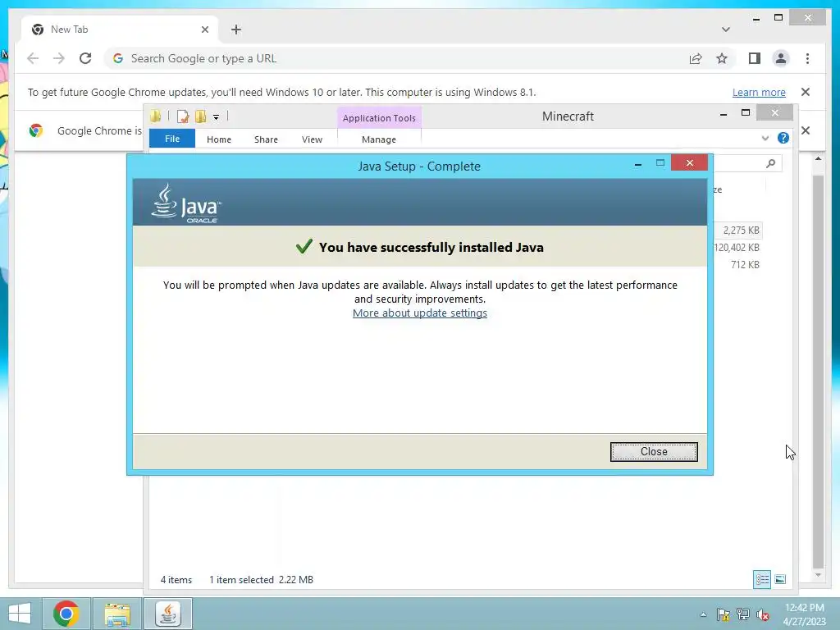Close the New Tab tab
840x630 pixels.
[204, 30]
